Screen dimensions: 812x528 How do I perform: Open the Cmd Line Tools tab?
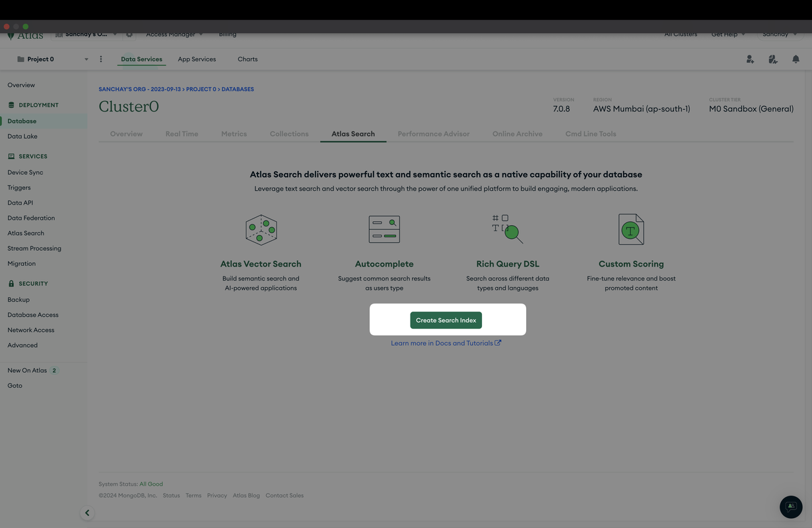[591, 134]
